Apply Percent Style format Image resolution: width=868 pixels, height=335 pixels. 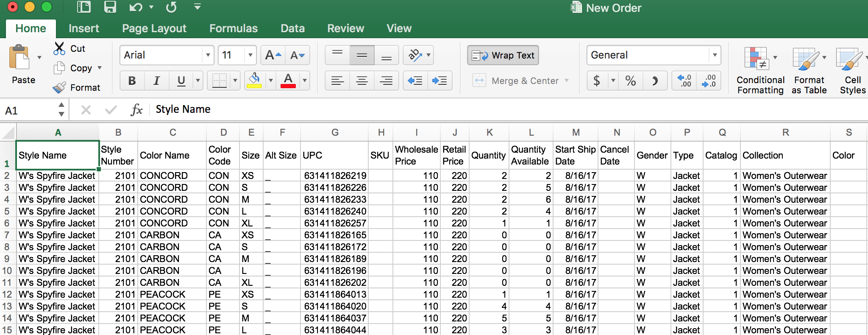coord(630,81)
